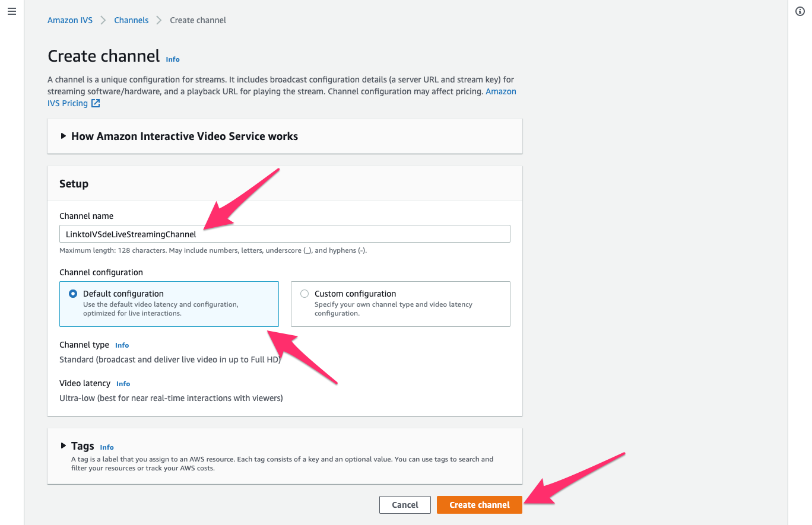Click the breadcrumb separator chevron after Channels
The height and width of the screenshot is (525, 812).
[x=158, y=20]
